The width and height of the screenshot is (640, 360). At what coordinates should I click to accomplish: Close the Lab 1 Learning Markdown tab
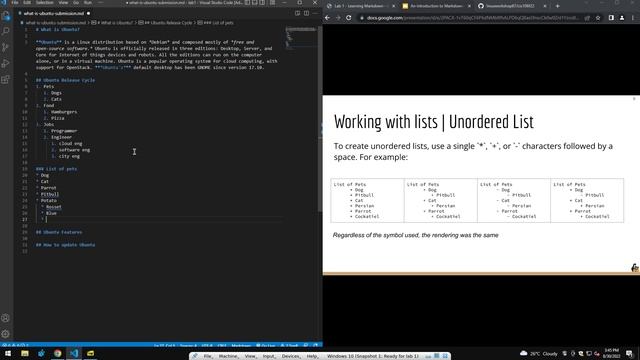point(393,6)
